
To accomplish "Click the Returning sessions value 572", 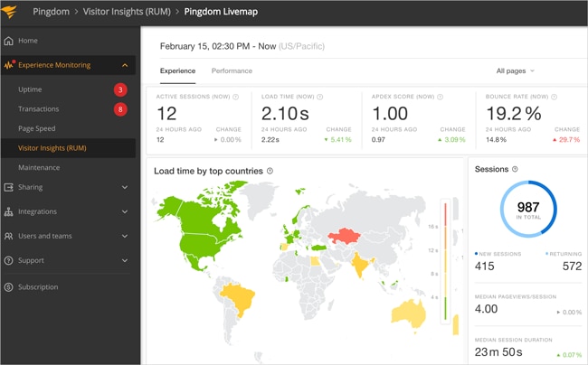I will [x=573, y=267].
